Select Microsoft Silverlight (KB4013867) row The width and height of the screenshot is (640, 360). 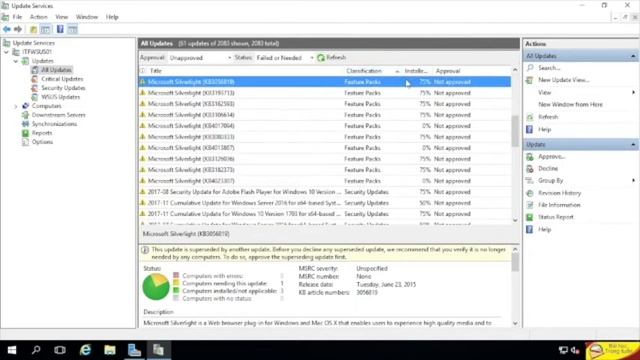[x=324, y=148]
